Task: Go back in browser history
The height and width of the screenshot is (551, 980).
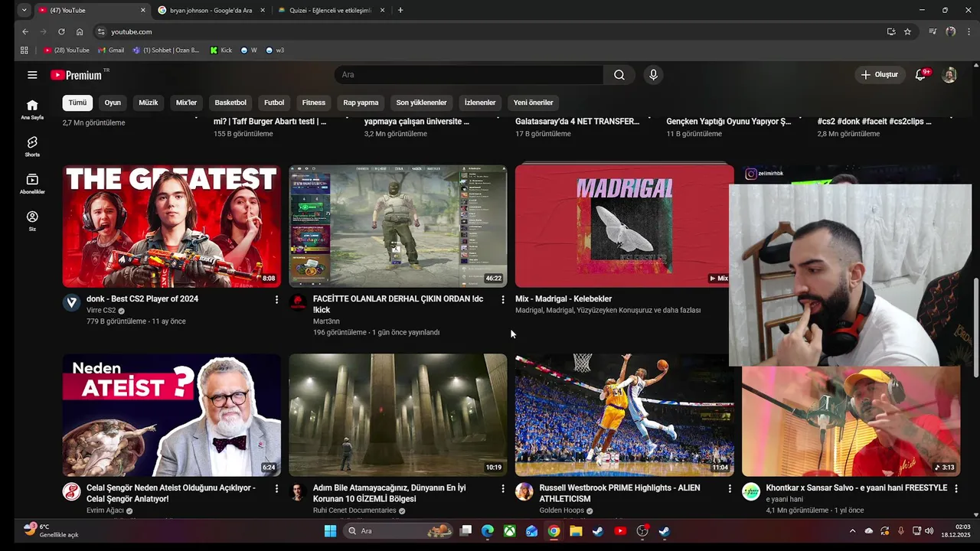Action: point(24,31)
